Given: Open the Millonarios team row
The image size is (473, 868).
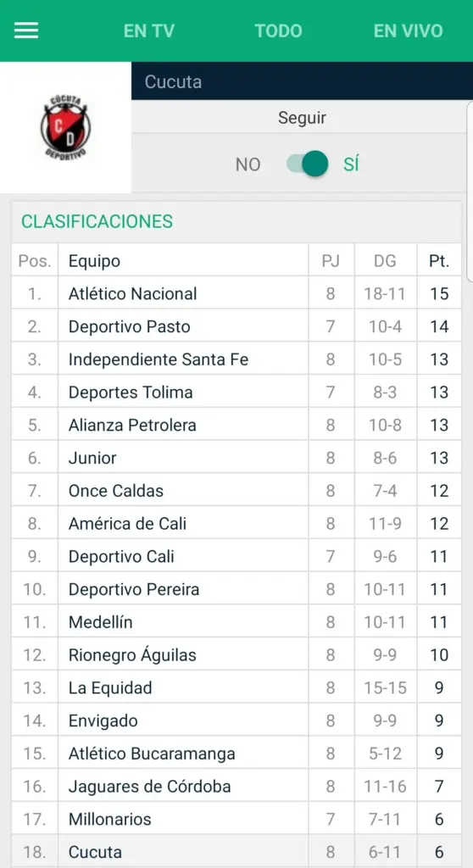Looking at the screenshot, I should coord(236,819).
